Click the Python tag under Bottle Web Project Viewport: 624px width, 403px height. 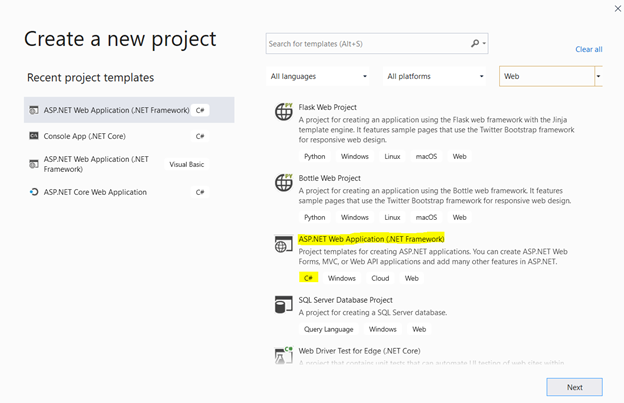point(314,217)
